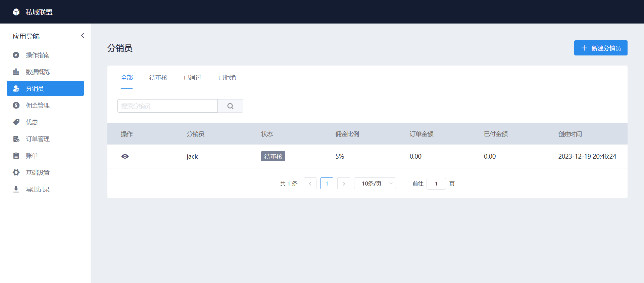Open 导出记录 in the sidebar
This screenshot has width=644, height=283.
[x=45, y=189]
